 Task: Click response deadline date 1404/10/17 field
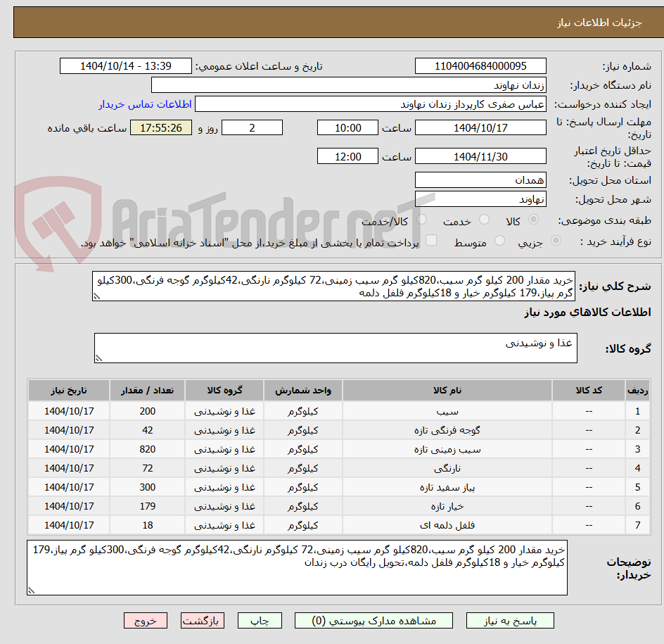point(480,127)
